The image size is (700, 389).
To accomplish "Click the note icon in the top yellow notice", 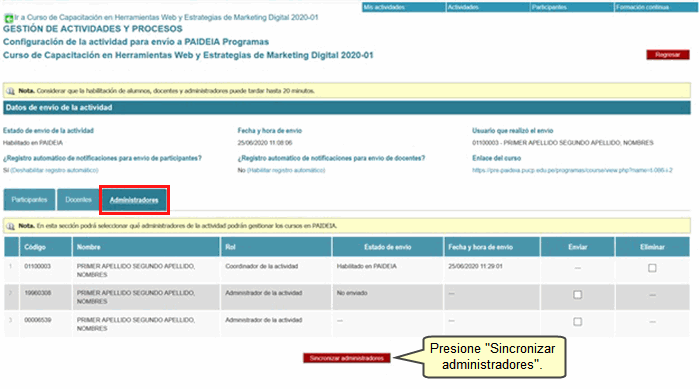I will point(10,91).
